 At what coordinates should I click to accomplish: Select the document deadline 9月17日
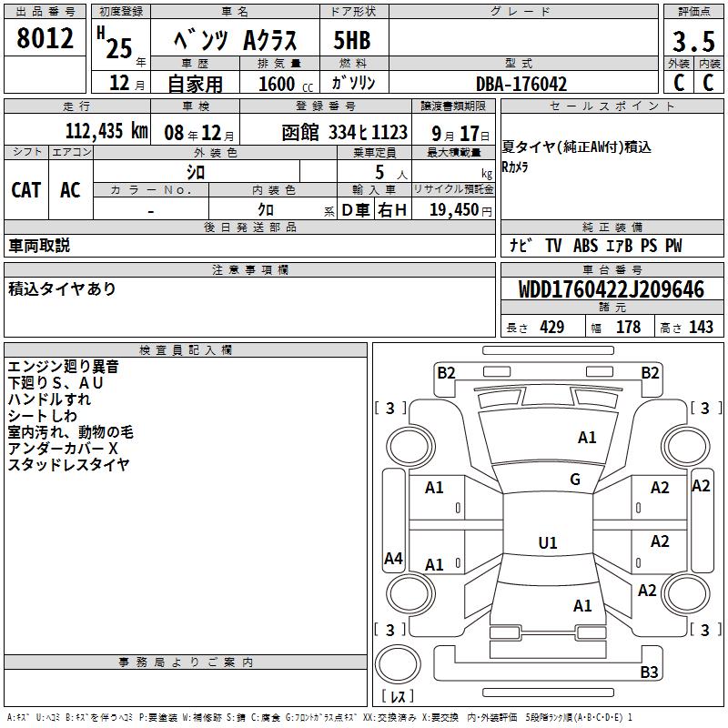pyautogui.click(x=460, y=134)
